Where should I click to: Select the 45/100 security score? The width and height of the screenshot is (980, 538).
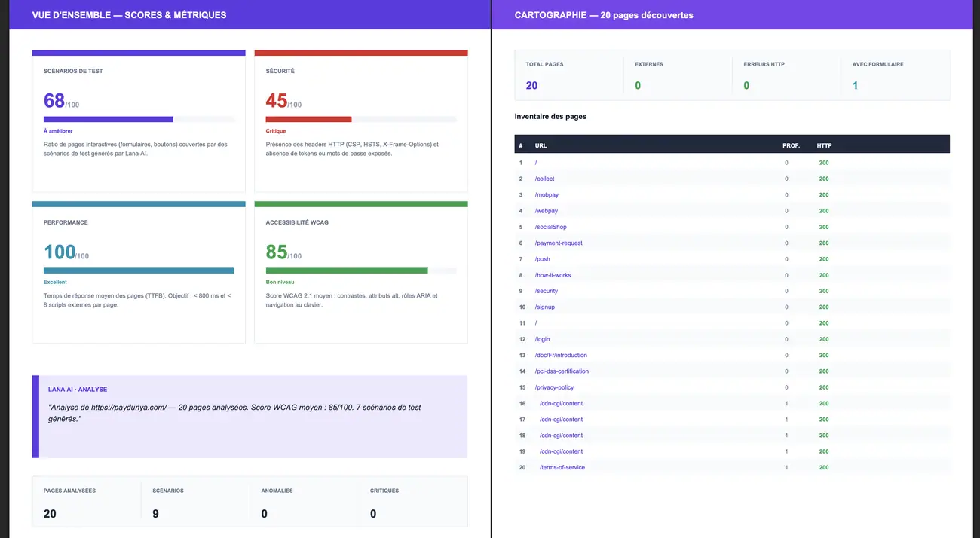[x=283, y=101]
